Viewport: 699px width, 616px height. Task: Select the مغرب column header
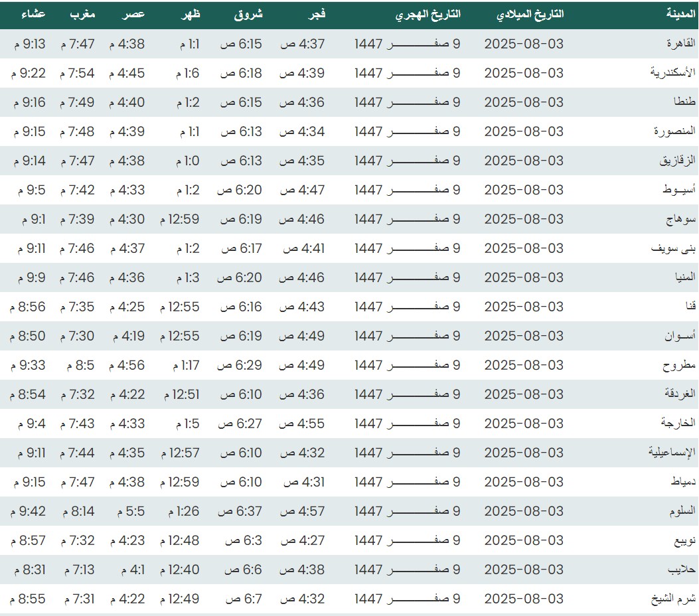pyautogui.click(x=82, y=14)
